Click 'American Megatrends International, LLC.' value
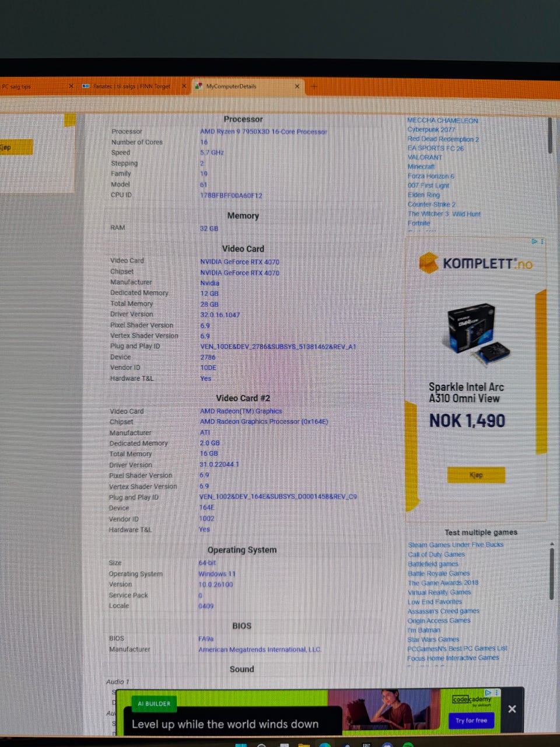This screenshot has height=747, width=560. pyautogui.click(x=260, y=650)
